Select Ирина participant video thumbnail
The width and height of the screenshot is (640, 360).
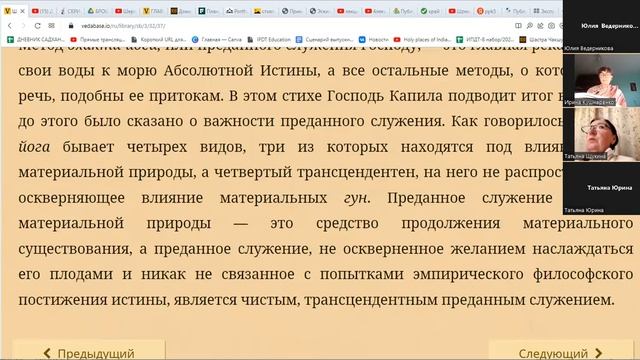[x=601, y=80]
